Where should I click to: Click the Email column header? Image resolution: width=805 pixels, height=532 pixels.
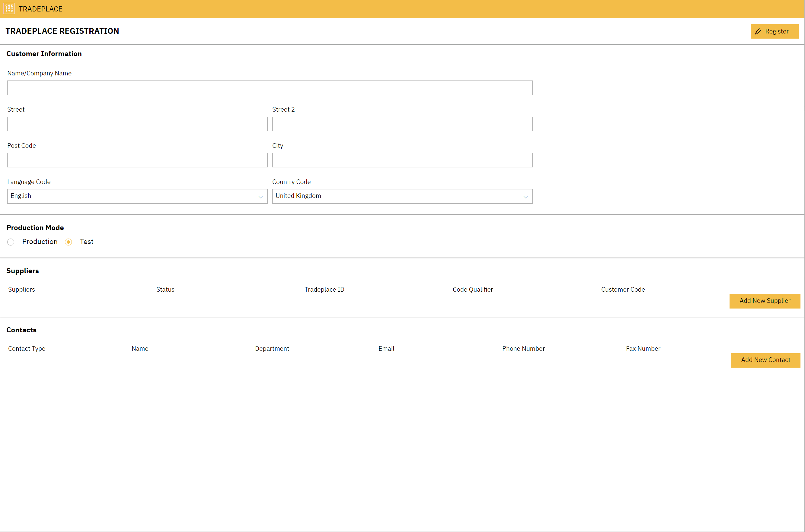[386, 348]
